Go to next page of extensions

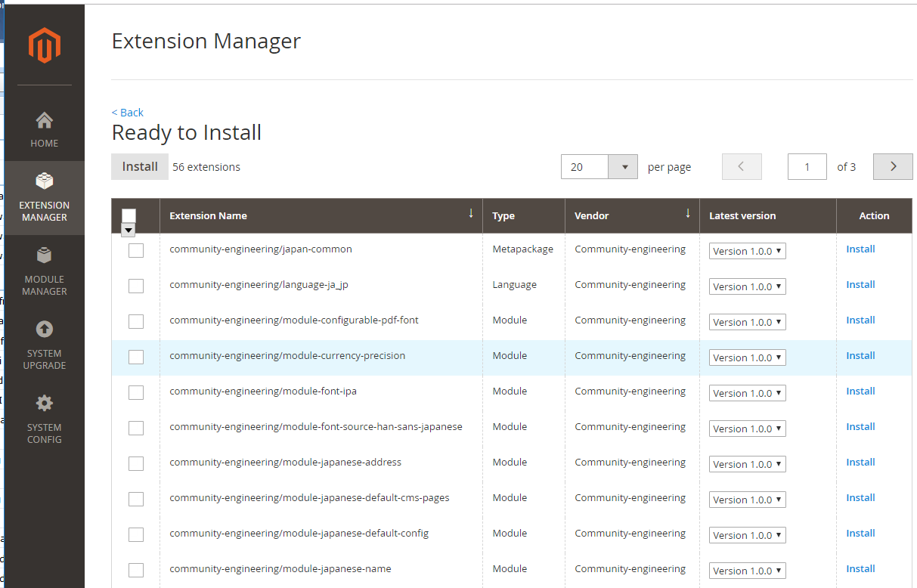pos(893,167)
